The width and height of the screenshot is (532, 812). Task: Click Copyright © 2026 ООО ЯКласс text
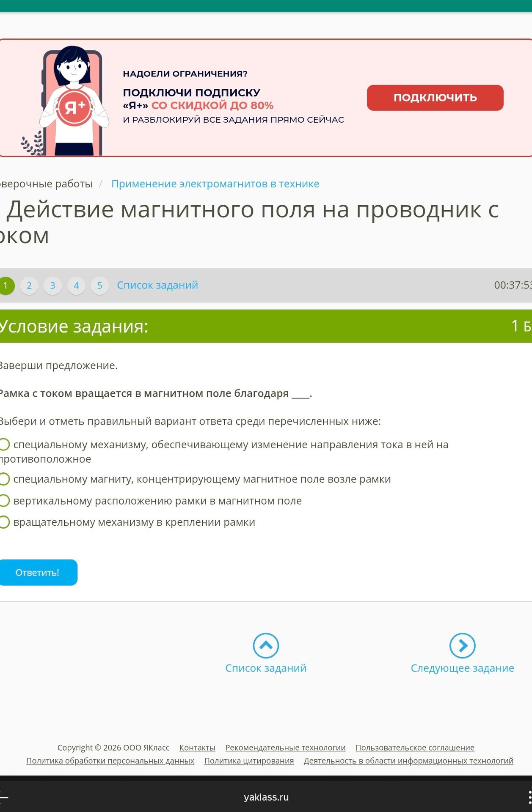click(x=113, y=748)
